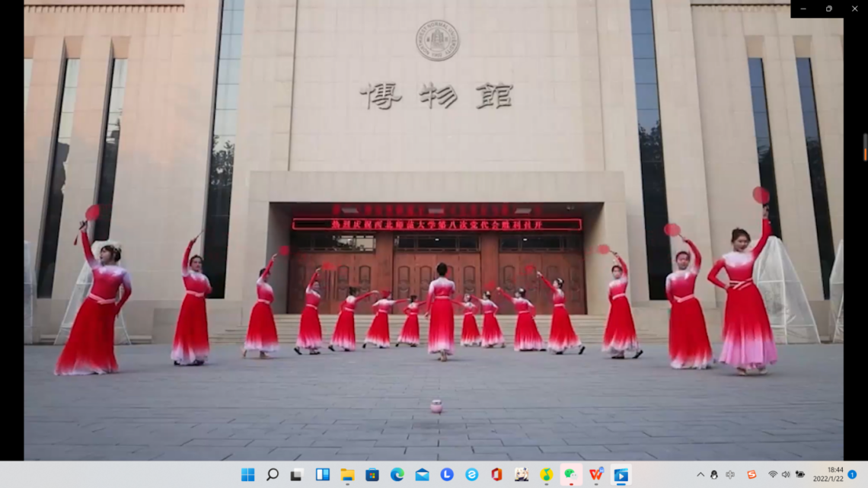
Task: Restore down the video player window
Action: (x=829, y=8)
